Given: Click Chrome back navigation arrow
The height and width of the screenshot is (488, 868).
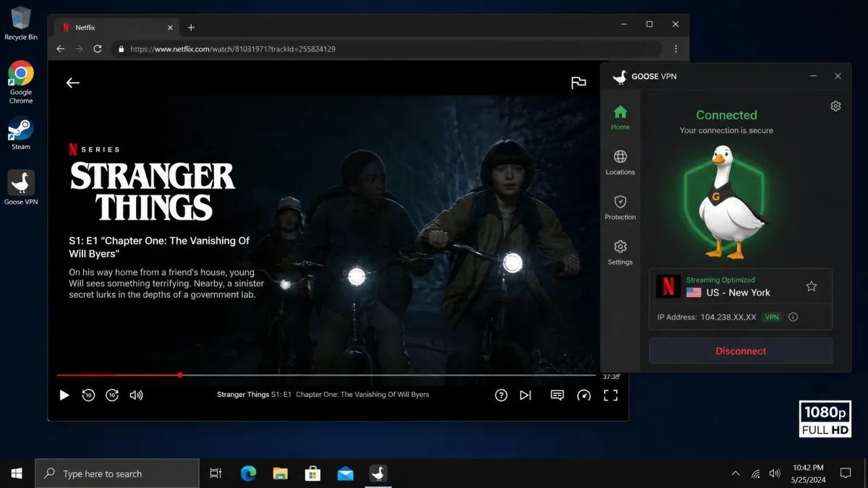Looking at the screenshot, I should (61, 49).
